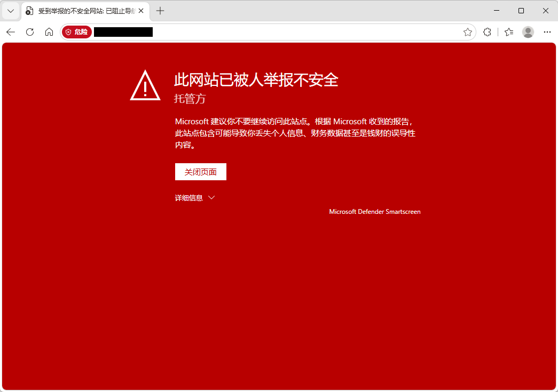Expand 详细信息 details section
558x392 pixels.
(x=195, y=197)
